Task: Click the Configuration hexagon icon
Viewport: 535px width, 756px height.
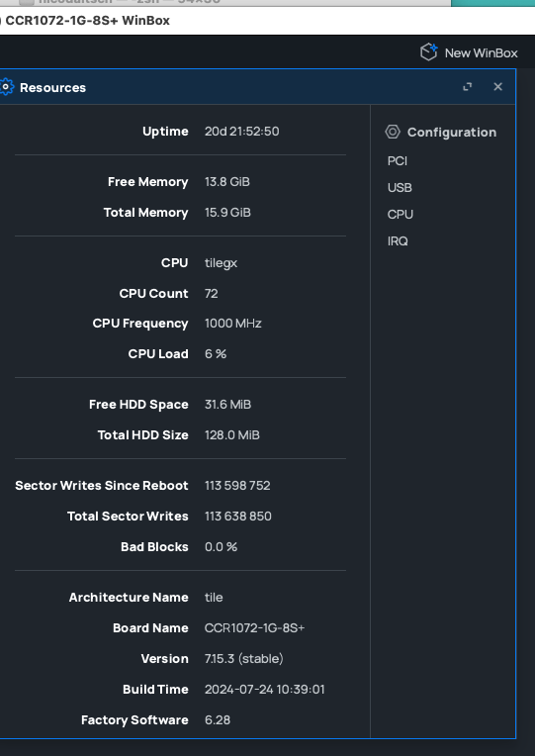Action: click(393, 132)
